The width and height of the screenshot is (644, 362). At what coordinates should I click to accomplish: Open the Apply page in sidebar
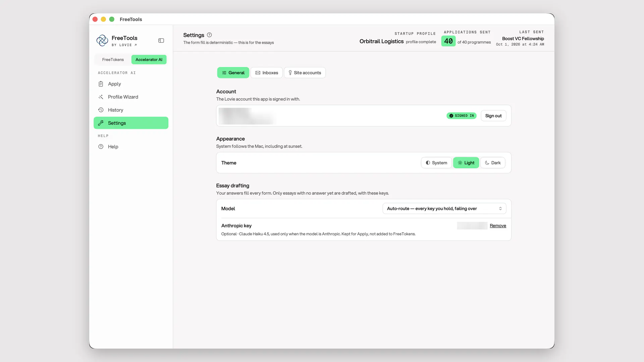pyautogui.click(x=131, y=84)
